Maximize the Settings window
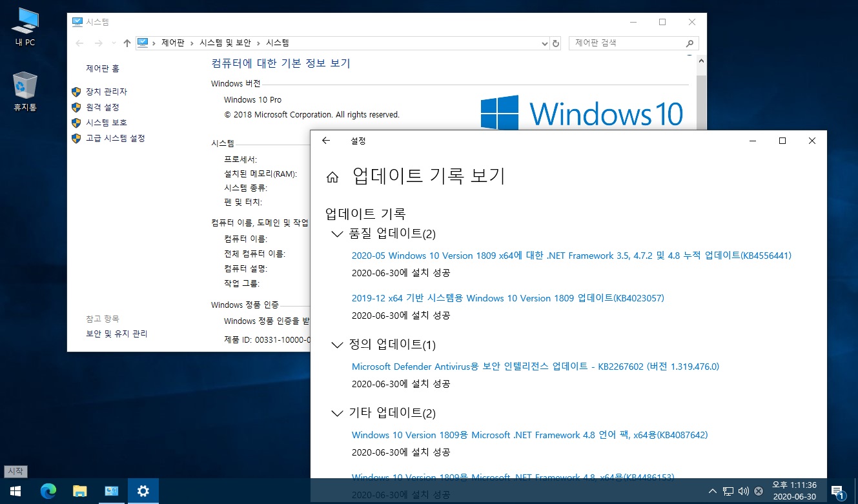Viewport: 858px width, 504px height. (x=782, y=141)
